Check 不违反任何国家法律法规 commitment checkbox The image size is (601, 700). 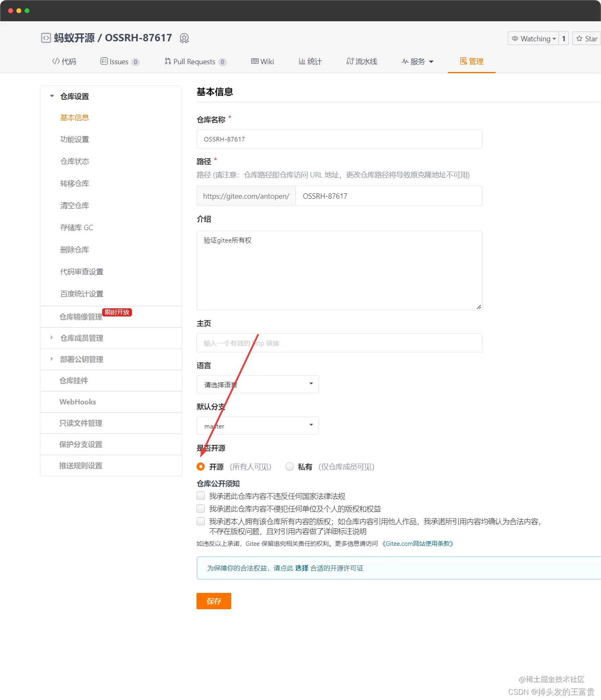click(x=201, y=496)
